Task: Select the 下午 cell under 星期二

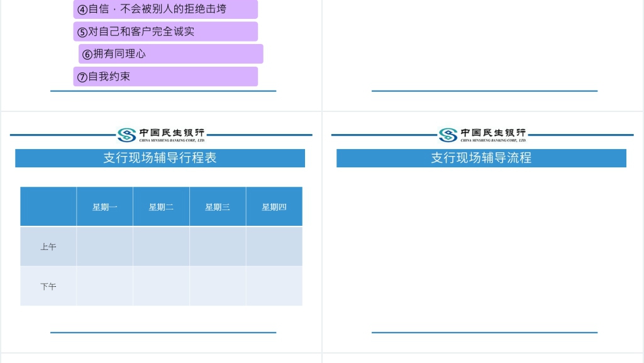Action: 161,286
